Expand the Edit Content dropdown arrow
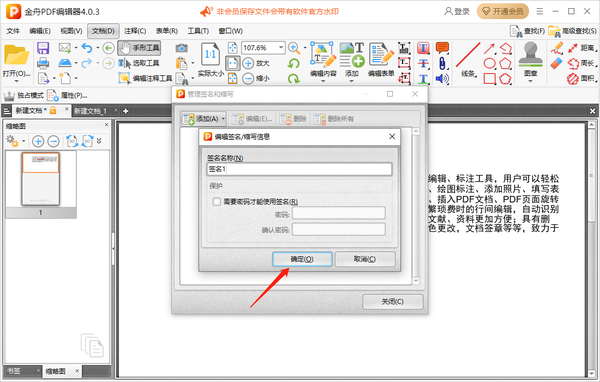Viewport: 600px width, 382px height. click(x=323, y=81)
